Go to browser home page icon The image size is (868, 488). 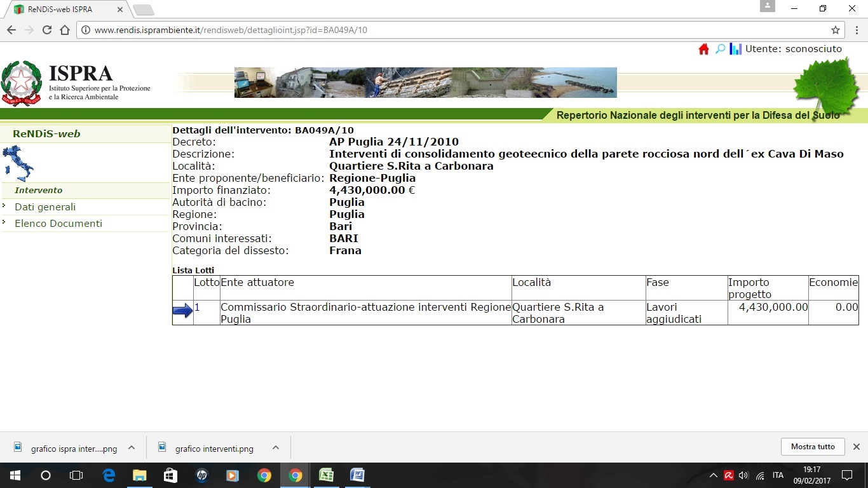[64, 30]
